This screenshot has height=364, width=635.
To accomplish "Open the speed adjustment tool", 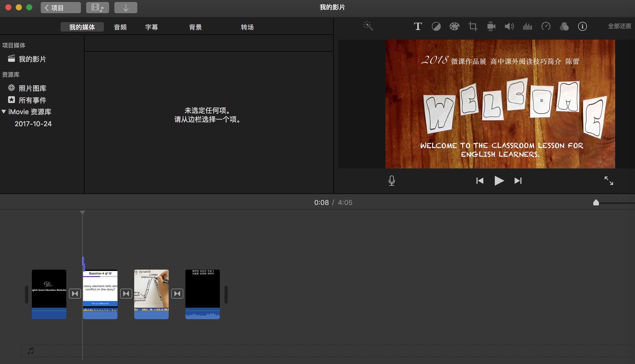I will (x=546, y=26).
